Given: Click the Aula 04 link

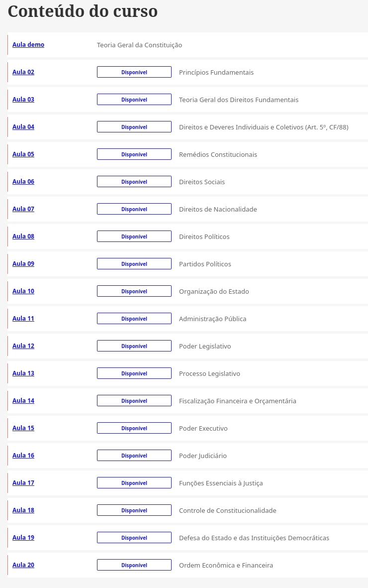Looking at the screenshot, I should click(23, 127).
